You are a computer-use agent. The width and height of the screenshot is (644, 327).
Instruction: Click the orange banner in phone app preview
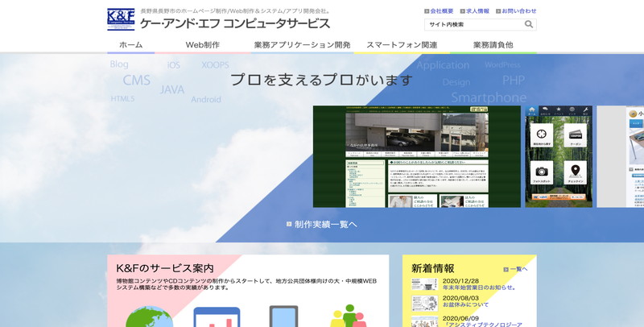point(559,197)
